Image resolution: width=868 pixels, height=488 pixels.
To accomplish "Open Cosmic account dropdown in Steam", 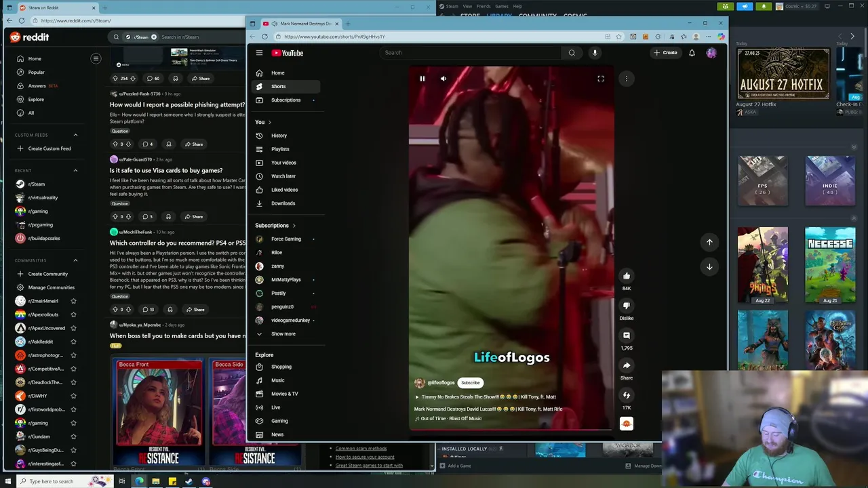I will pyautogui.click(x=799, y=6).
